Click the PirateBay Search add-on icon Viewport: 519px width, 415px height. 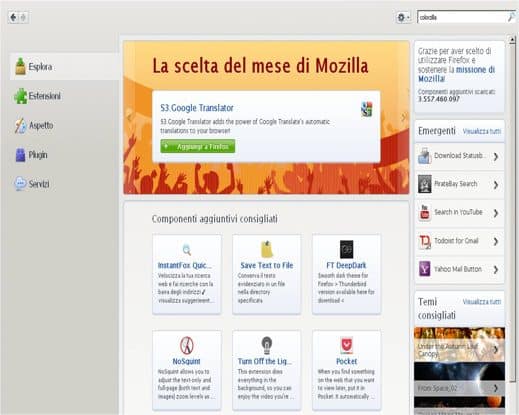tap(425, 184)
